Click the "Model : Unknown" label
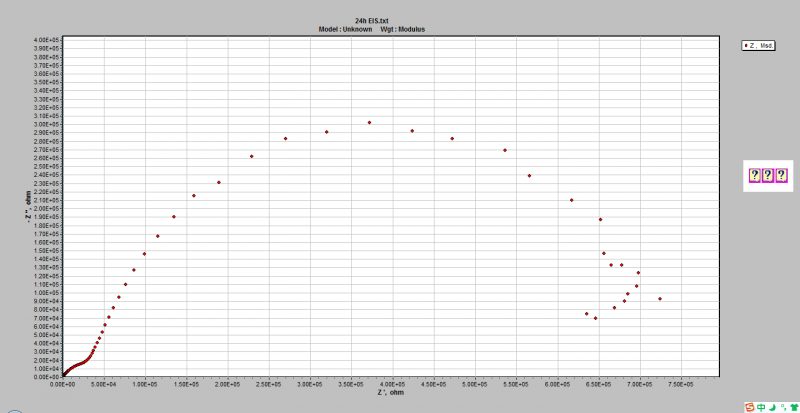Viewport: 800px width, 413px height. click(x=345, y=29)
